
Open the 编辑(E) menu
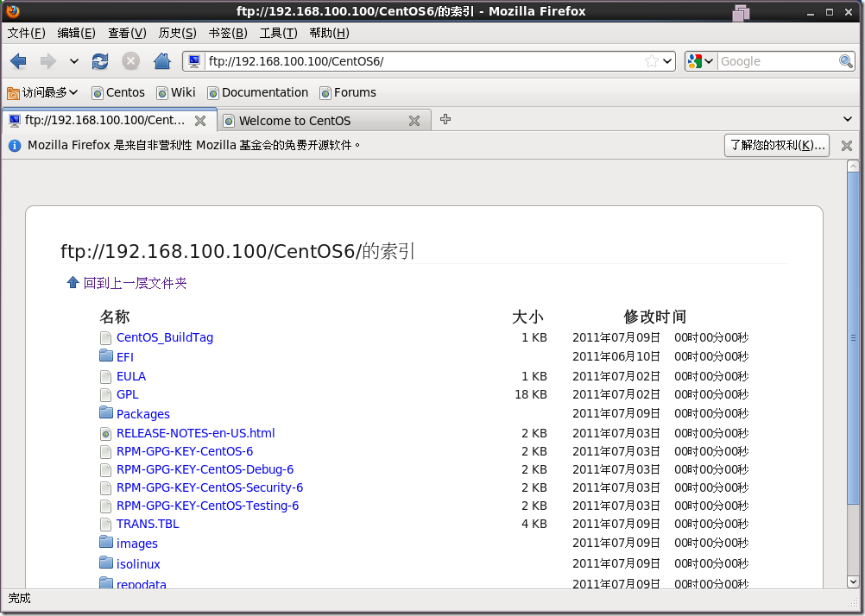pyautogui.click(x=76, y=33)
